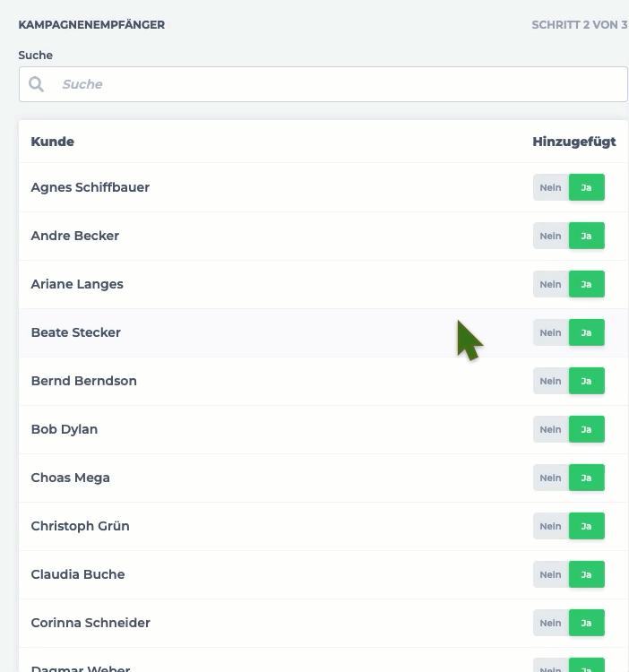Set Choas Mega to Nein

point(550,478)
